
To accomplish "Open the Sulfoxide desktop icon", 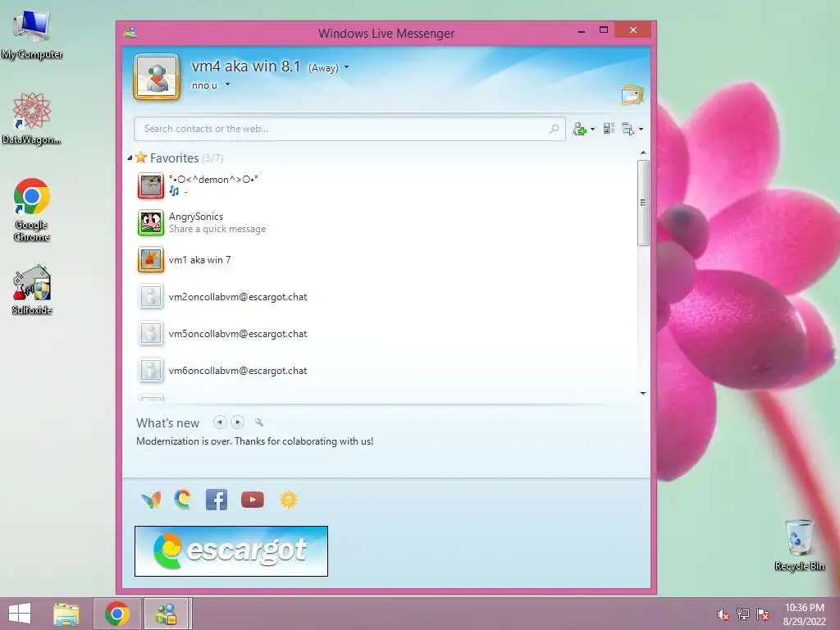I will [32, 290].
